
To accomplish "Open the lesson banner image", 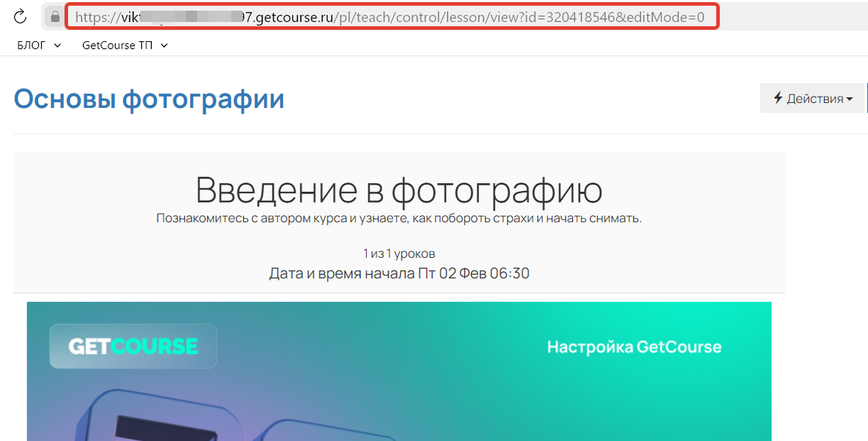I will 399,371.
